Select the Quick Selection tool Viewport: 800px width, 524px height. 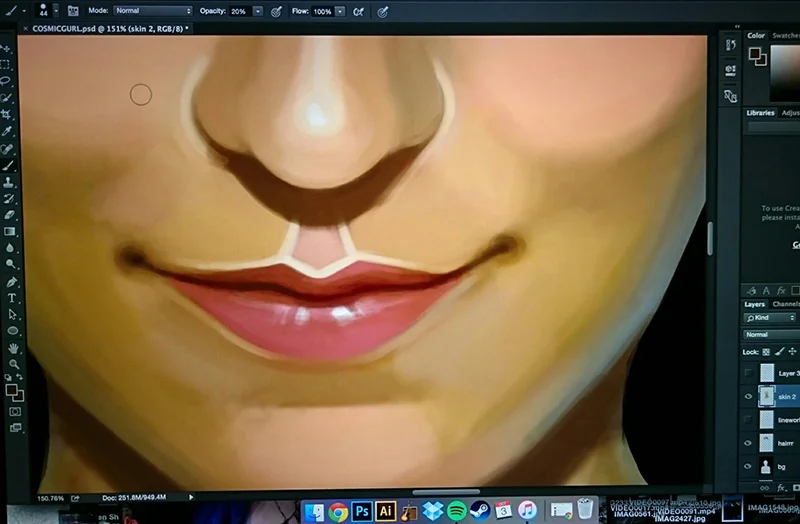point(7,97)
